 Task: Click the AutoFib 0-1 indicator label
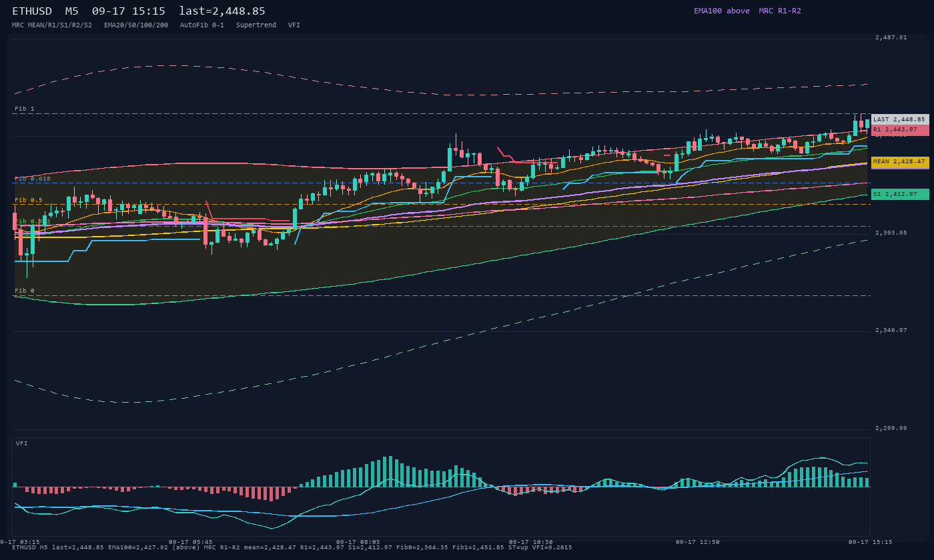(202, 25)
